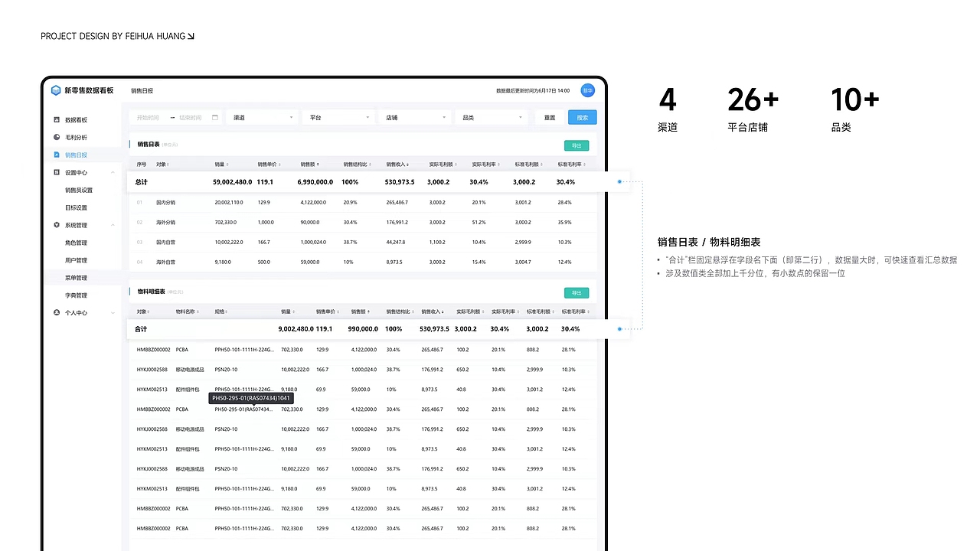This screenshot has width=980, height=551.
Task: Expand the 个人中心 menu chevron
Action: click(113, 313)
